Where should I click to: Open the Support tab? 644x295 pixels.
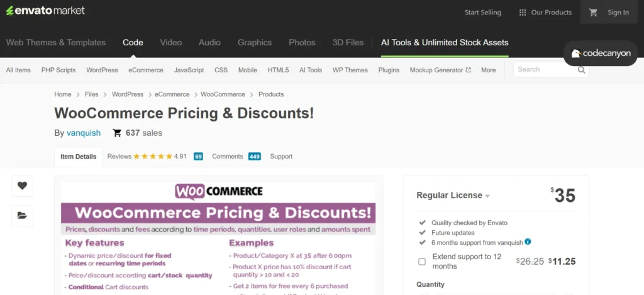click(281, 157)
